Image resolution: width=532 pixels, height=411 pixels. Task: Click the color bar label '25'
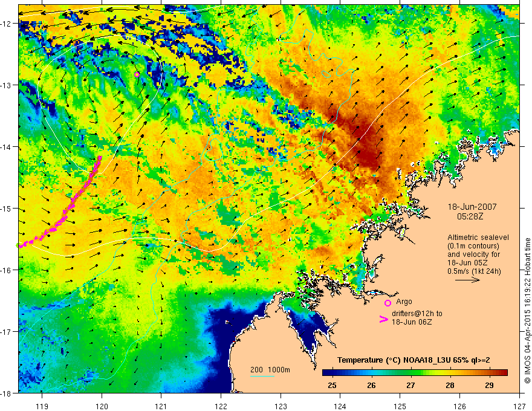point(332,385)
